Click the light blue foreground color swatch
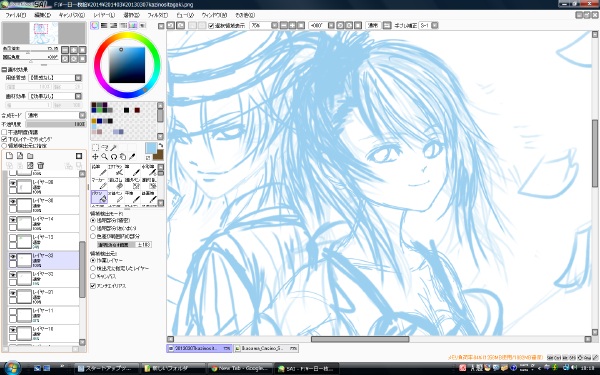Image resolution: width=600 pixels, height=375 pixels. pos(151,148)
